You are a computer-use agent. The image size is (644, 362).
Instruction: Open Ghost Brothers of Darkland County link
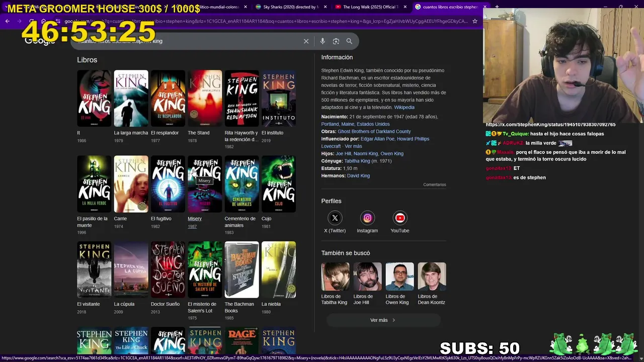374,132
